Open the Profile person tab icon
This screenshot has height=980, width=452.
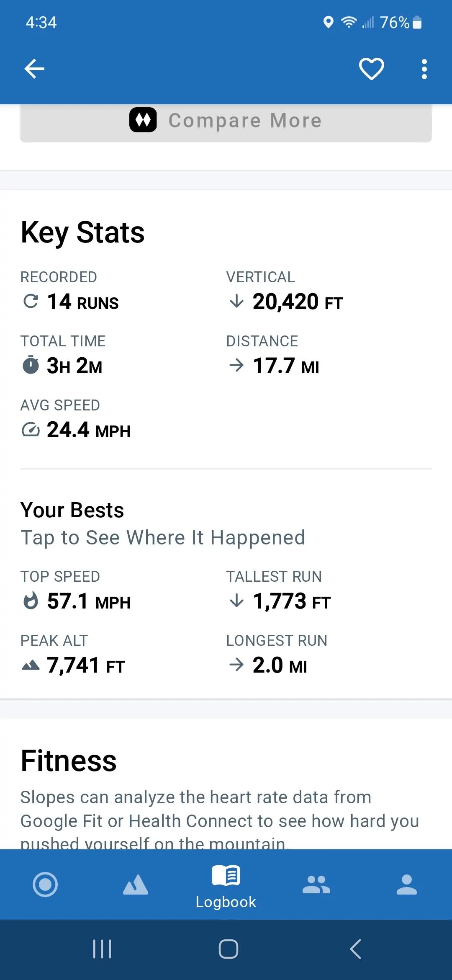(x=407, y=885)
